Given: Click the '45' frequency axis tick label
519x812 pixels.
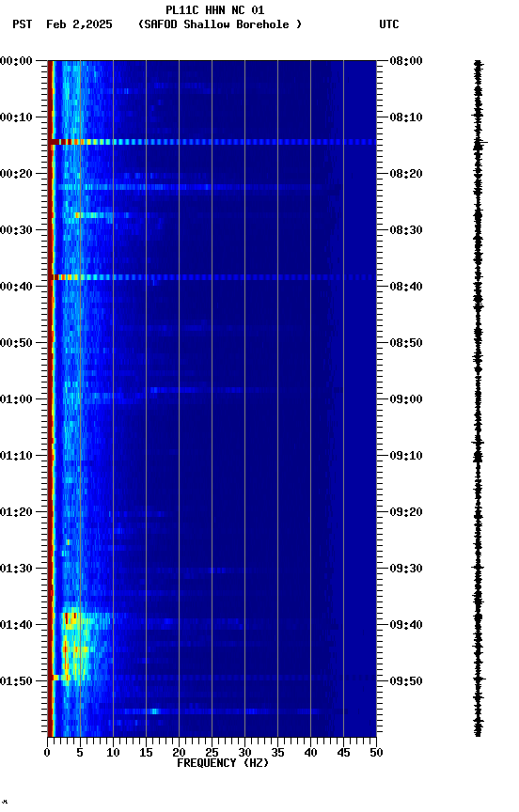Looking at the screenshot, I should 343,753.
